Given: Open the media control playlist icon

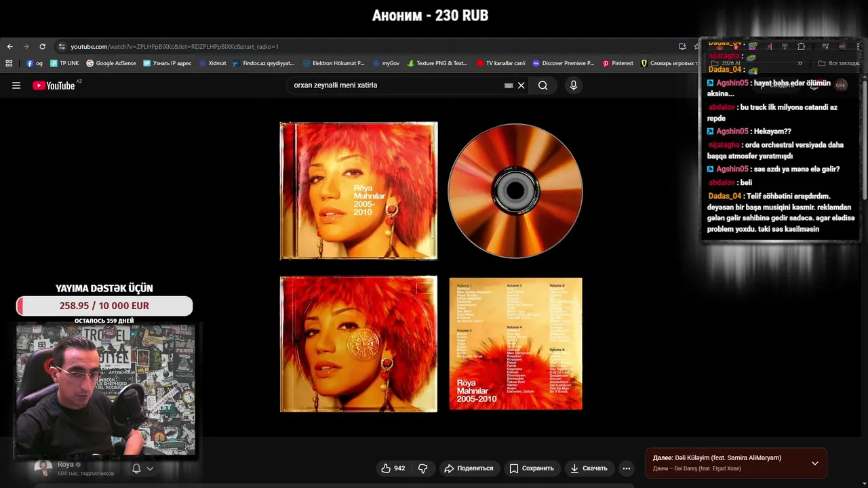Looking at the screenshot, I should coord(825,47).
